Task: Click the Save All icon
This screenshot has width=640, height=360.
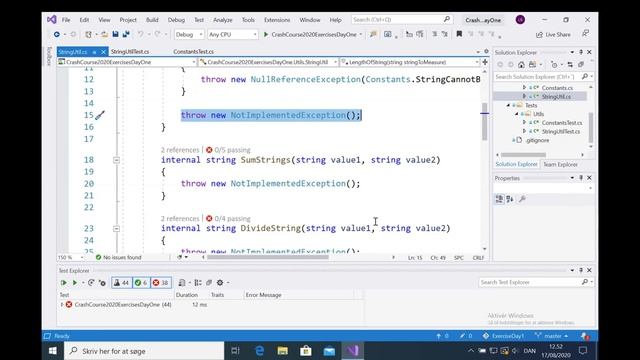Action: (126, 35)
